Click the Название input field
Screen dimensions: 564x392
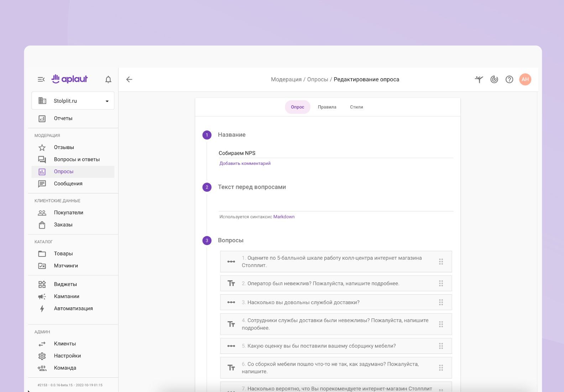(x=335, y=153)
